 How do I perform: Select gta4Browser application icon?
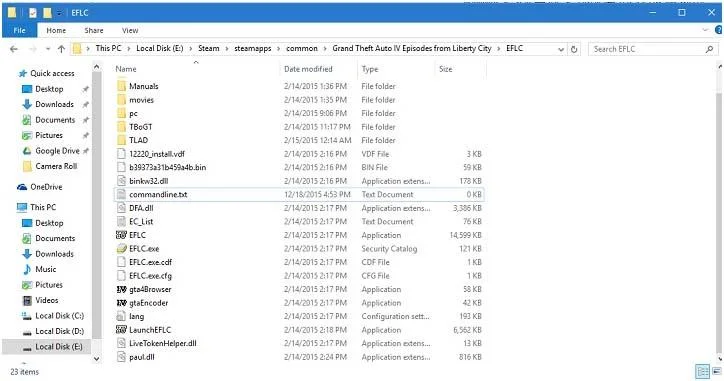(121, 290)
